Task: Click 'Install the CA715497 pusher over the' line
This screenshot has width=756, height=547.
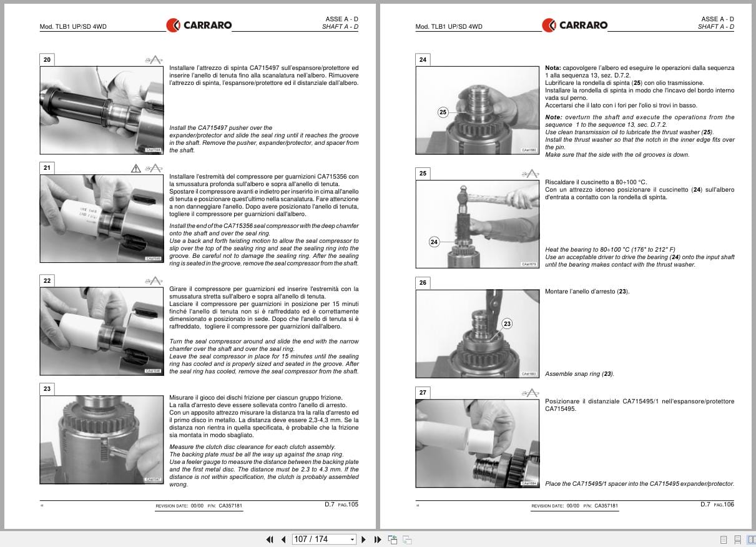Action: pos(221,128)
